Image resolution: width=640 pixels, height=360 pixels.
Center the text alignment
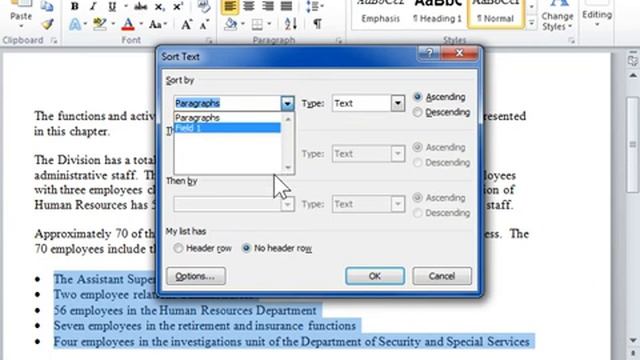pyautogui.click(x=249, y=7)
